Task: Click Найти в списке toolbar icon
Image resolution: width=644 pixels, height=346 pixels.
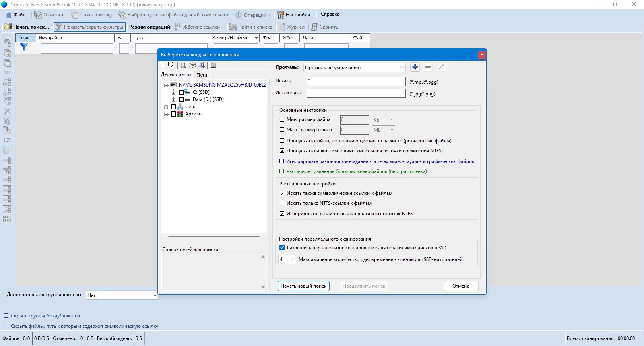Action: [233, 27]
